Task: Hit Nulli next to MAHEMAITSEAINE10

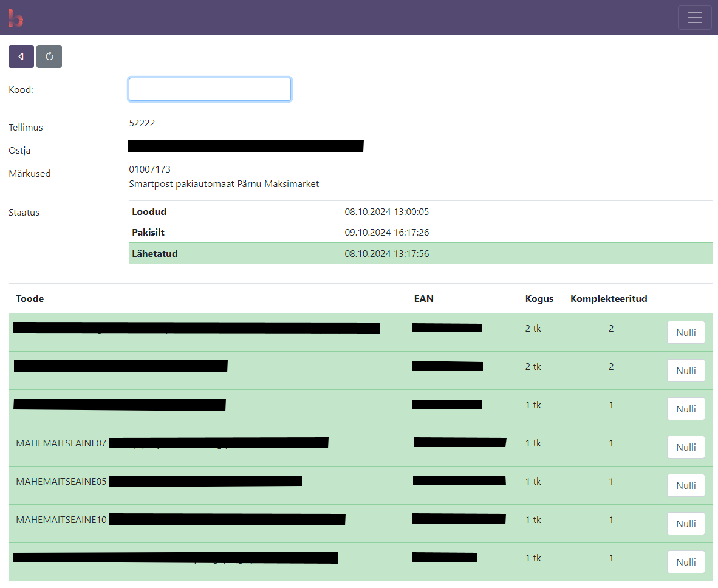Action: click(x=686, y=524)
